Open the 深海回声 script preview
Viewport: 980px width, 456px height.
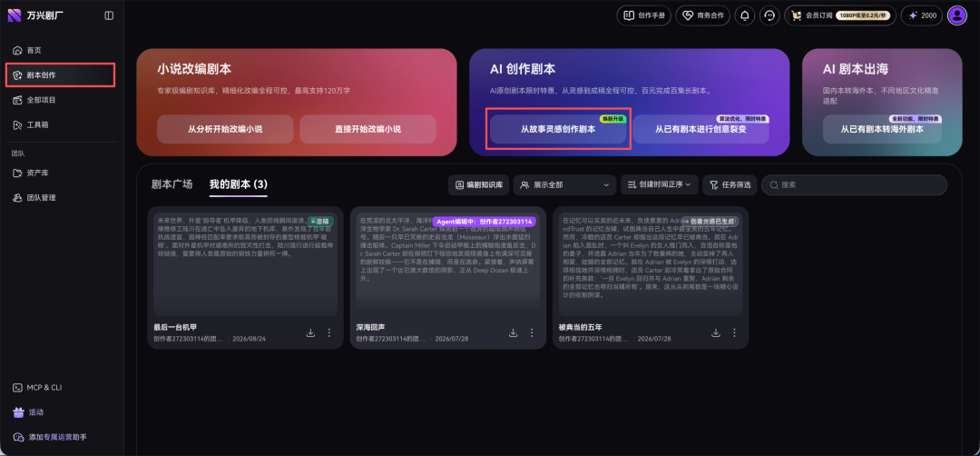coord(448,264)
